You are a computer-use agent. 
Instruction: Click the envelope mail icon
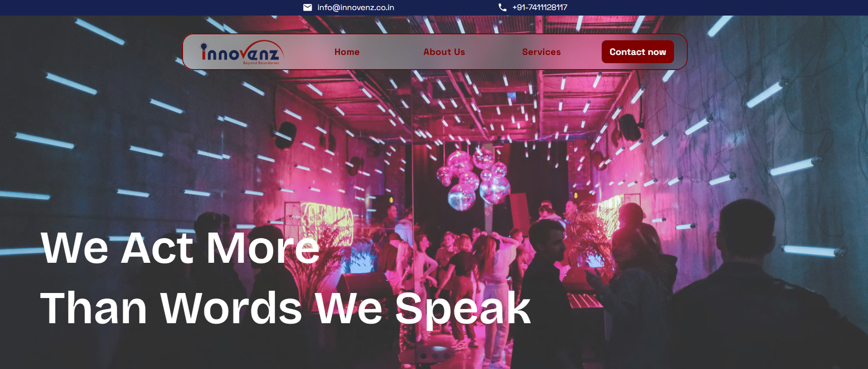(x=307, y=7)
